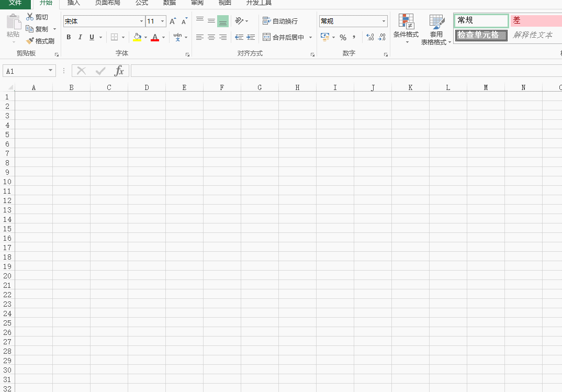Click the Percent Style icon
Screen dimensions: 562x392
343,38
